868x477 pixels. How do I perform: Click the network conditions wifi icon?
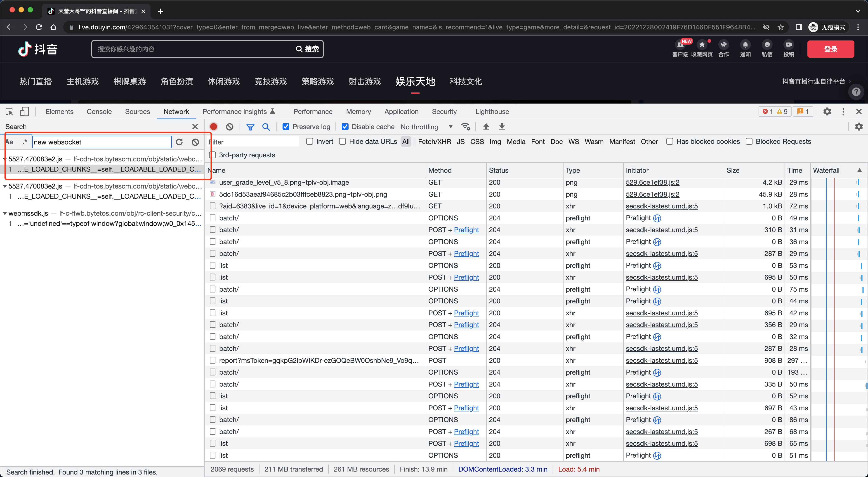point(466,127)
